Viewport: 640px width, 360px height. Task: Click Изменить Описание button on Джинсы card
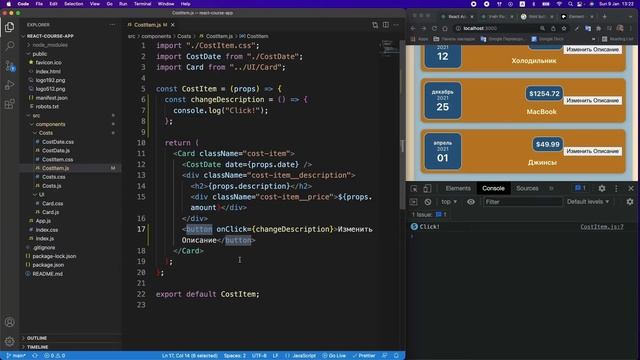point(593,151)
